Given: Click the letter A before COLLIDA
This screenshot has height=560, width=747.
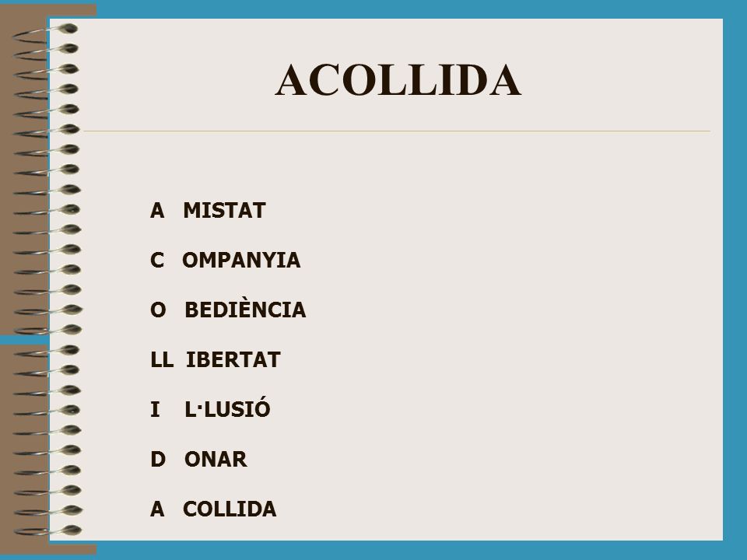Looking at the screenshot, I should click(157, 509).
